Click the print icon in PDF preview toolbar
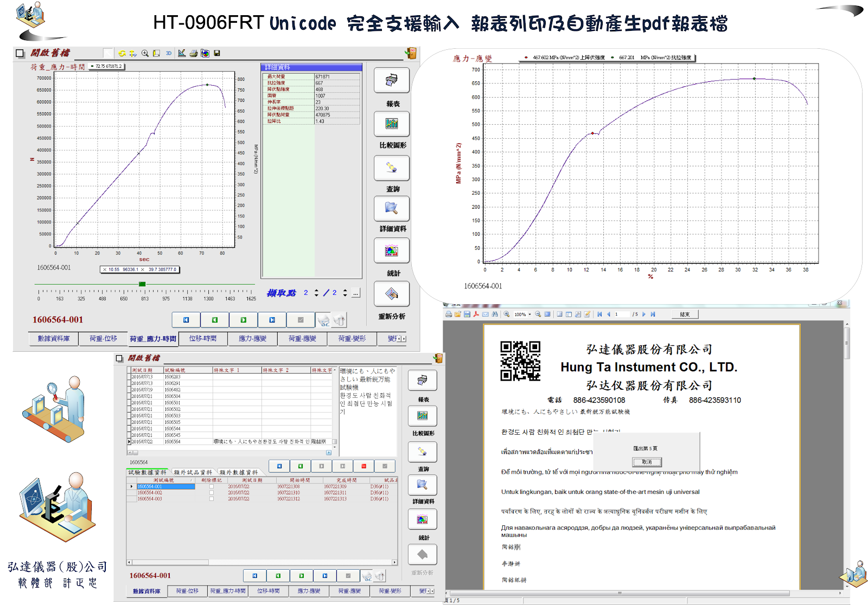This screenshot has height=605, width=868. [x=449, y=314]
